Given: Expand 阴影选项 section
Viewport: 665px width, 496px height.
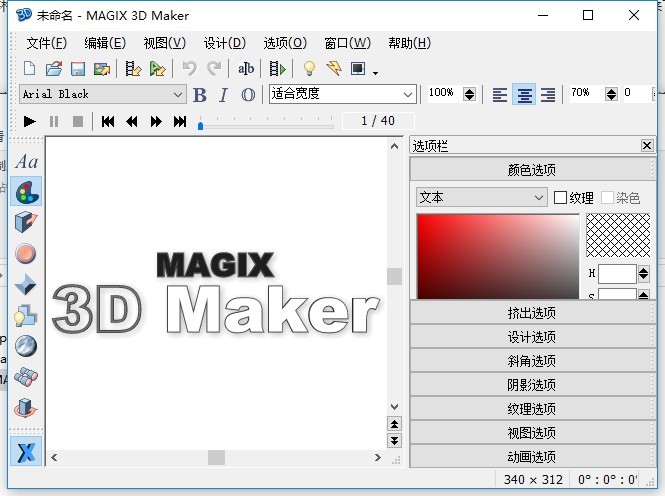Looking at the screenshot, I should (532, 385).
